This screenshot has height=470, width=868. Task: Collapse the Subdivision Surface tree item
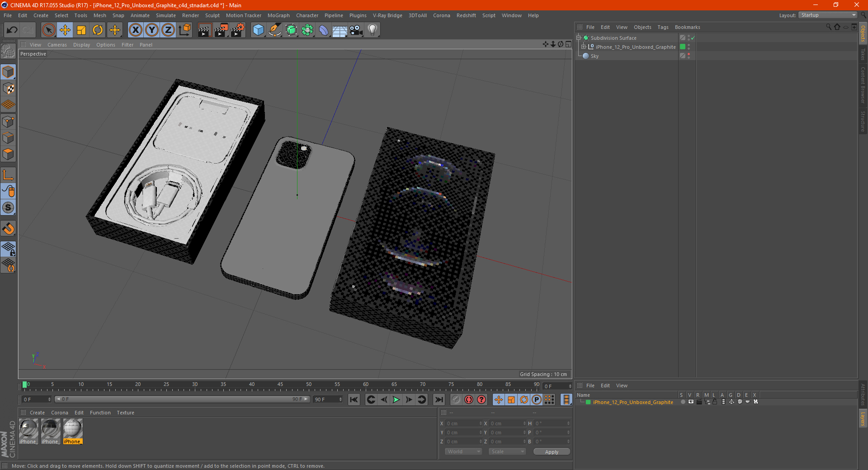point(579,38)
